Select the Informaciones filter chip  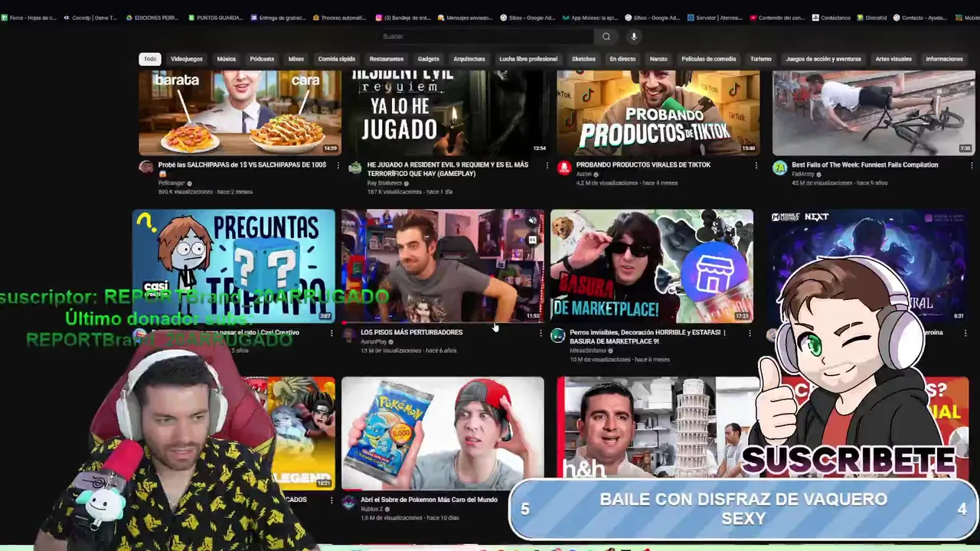(945, 59)
